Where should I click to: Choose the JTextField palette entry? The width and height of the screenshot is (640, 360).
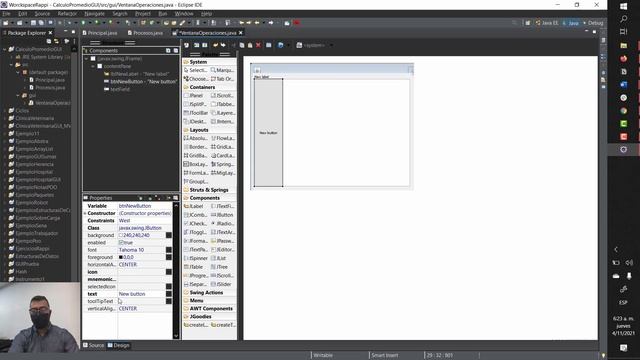click(223, 207)
